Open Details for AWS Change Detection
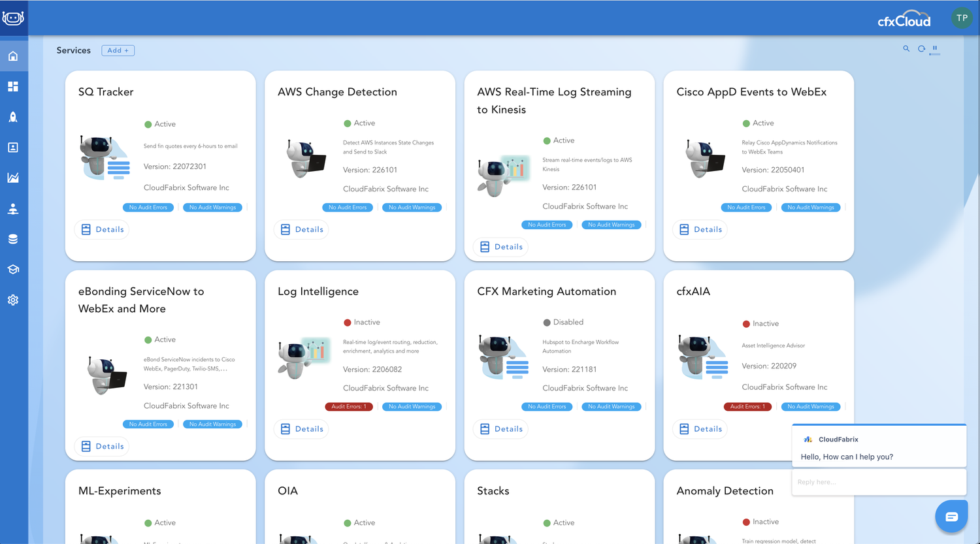 tap(301, 229)
